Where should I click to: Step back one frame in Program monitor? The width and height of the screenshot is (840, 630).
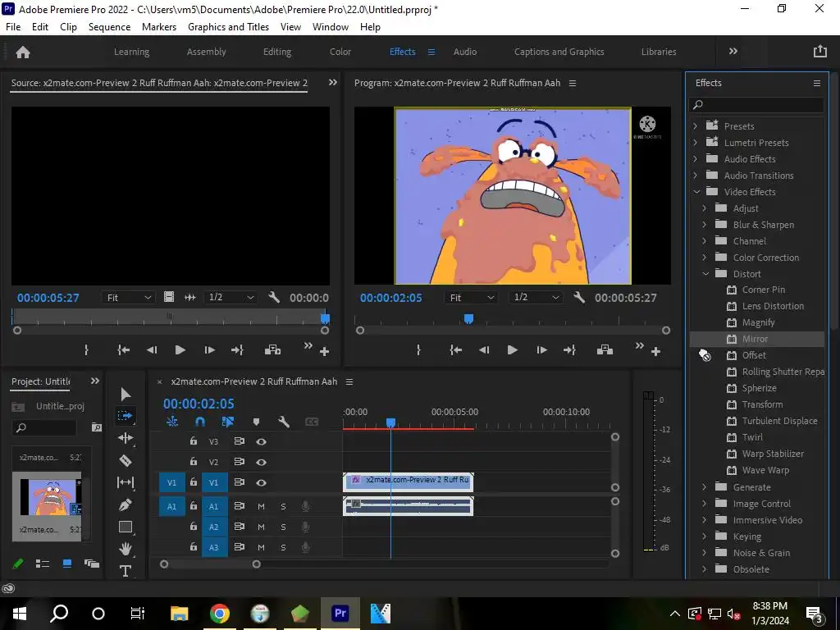click(x=484, y=350)
